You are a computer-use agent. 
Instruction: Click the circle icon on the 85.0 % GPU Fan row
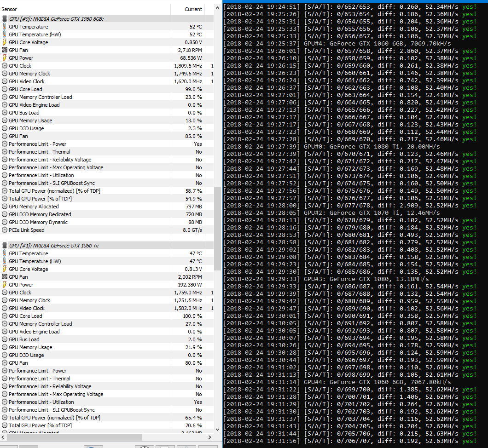pyautogui.click(x=4, y=136)
